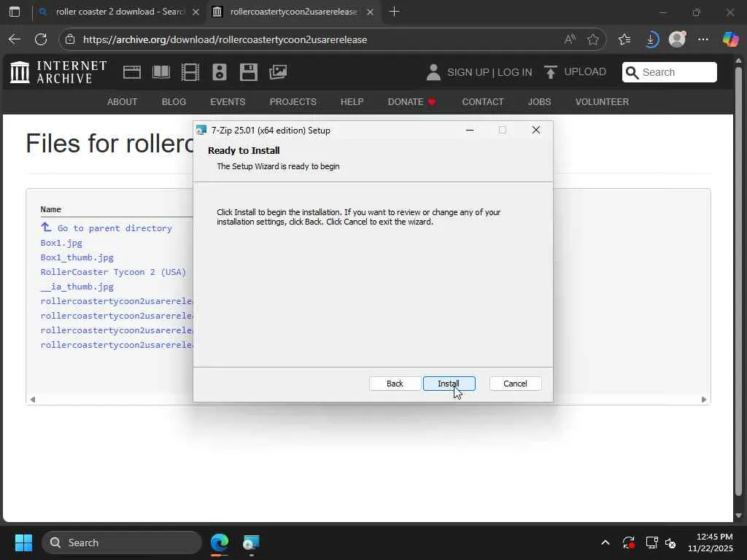Open the Texts book icon
The width and height of the screenshot is (747, 560).
pyautogui.click(x=161, y=72)
